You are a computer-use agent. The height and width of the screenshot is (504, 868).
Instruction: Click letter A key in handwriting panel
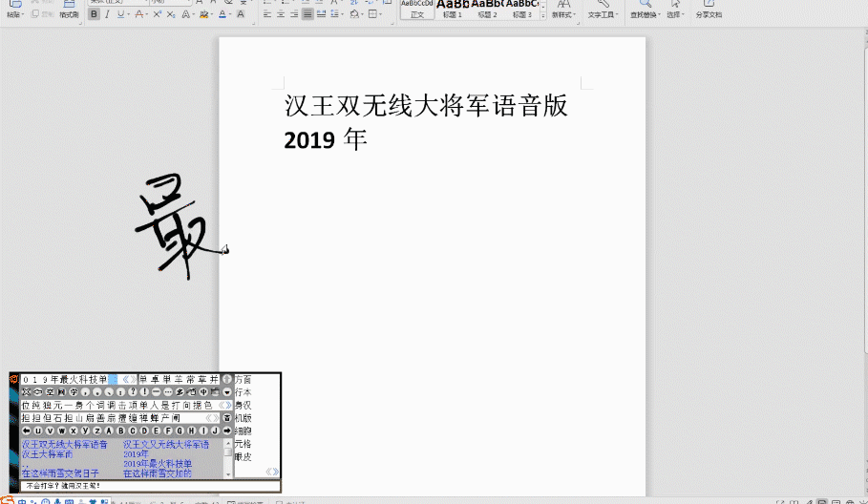pos(109,430)
